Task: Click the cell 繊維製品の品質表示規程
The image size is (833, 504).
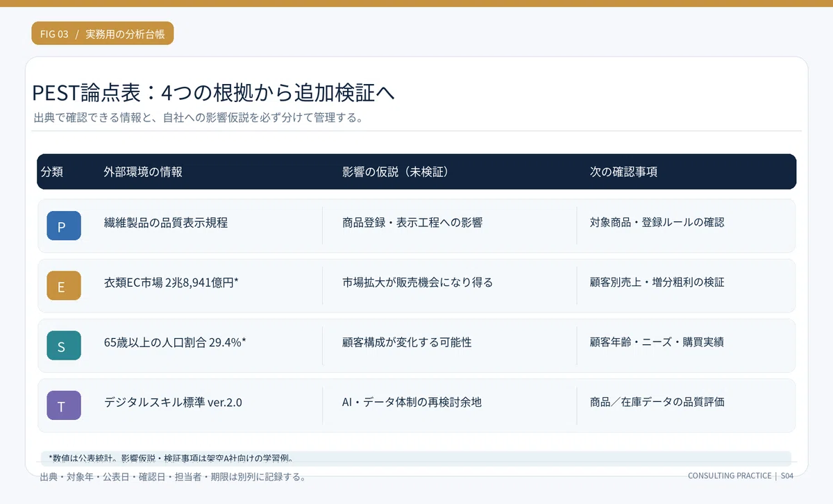Action: (166, 223)
